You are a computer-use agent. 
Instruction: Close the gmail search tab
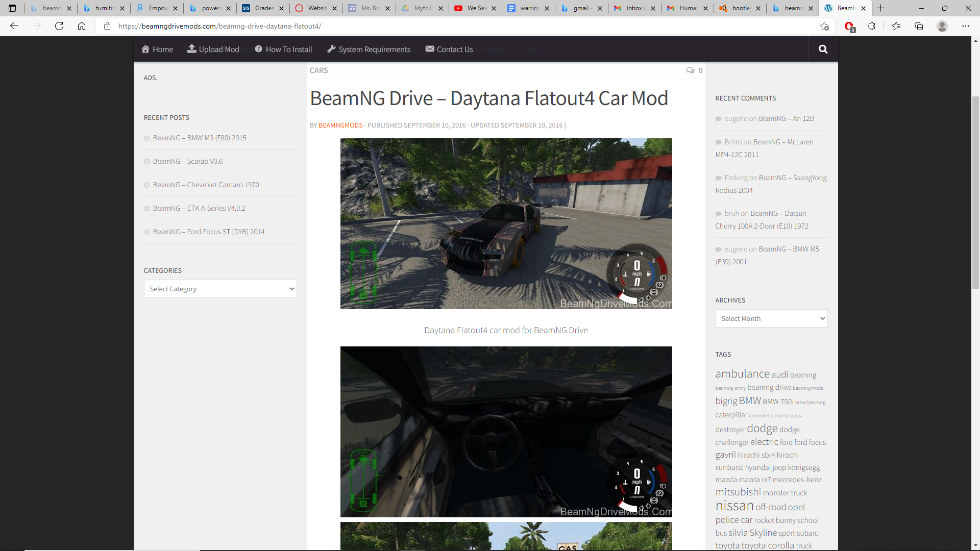pos(600,8)
